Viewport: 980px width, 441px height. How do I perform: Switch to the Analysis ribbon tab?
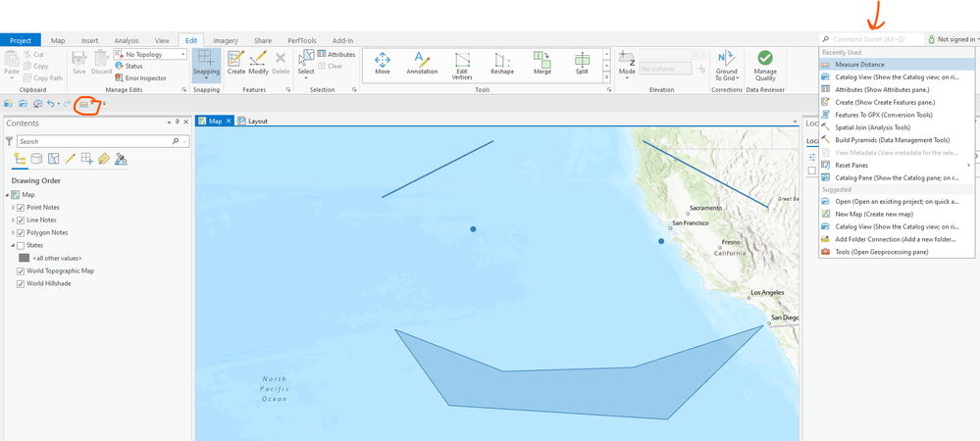127,40
